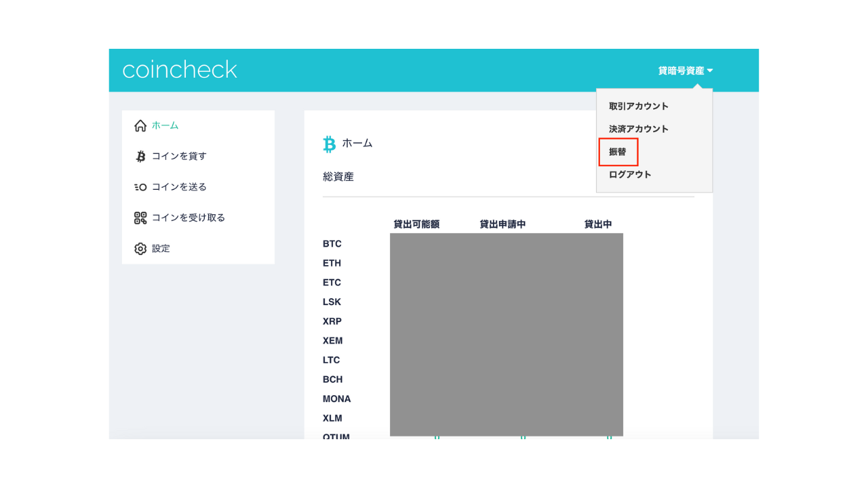Select the BTC currency row label
Image resolution: width=868 pixels, height=488 pixels.
click(332, 243)
